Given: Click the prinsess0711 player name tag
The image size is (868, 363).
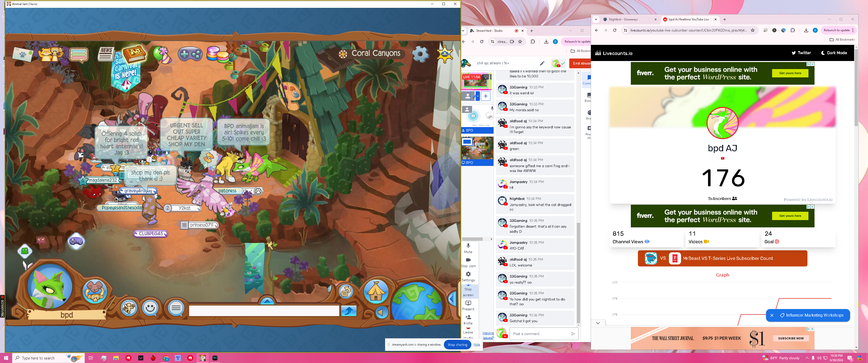Looking at the screenshot, I should click(200, 225).
